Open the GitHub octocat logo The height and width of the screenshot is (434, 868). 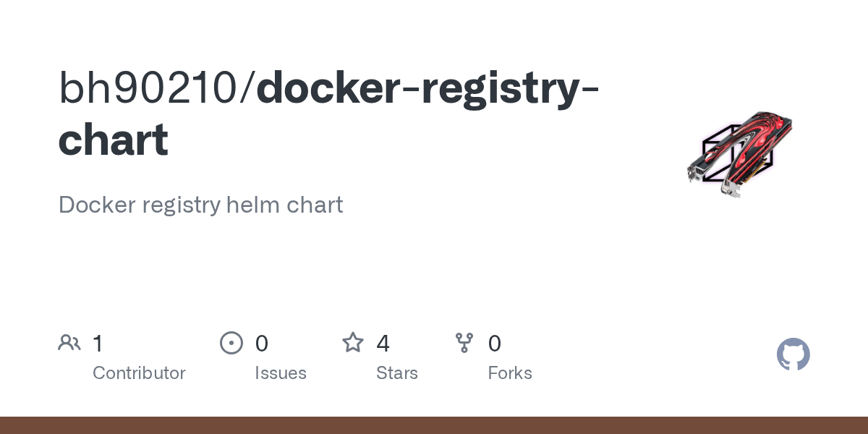point(793,354)
